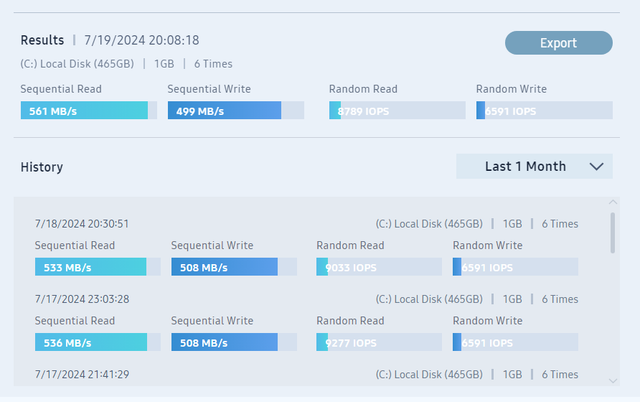This screenshot has width=640, height=402.
Task: Click the 9033 IOPS random read bar
Action: coord(379,267)
